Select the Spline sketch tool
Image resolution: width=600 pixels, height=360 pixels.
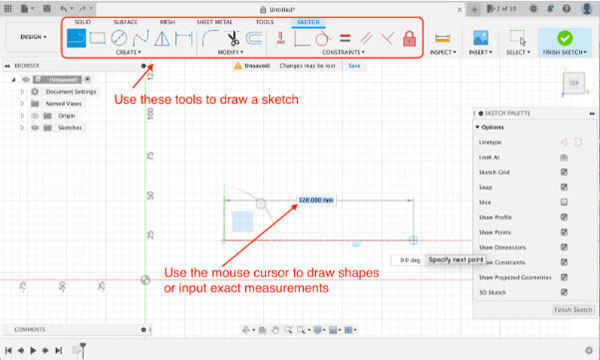[141, 38]
